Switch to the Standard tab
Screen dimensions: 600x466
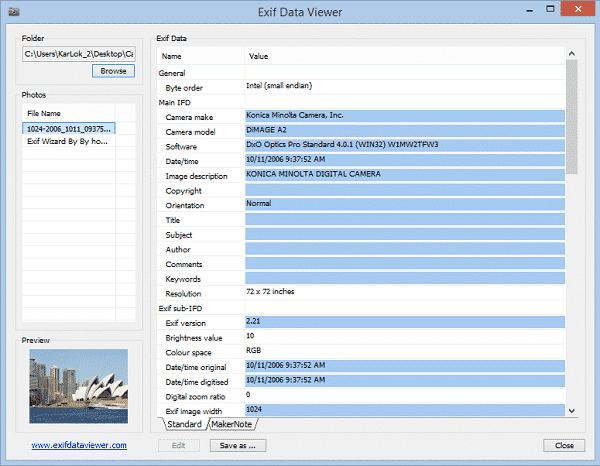pyautogui.click(x=183, y=425)
